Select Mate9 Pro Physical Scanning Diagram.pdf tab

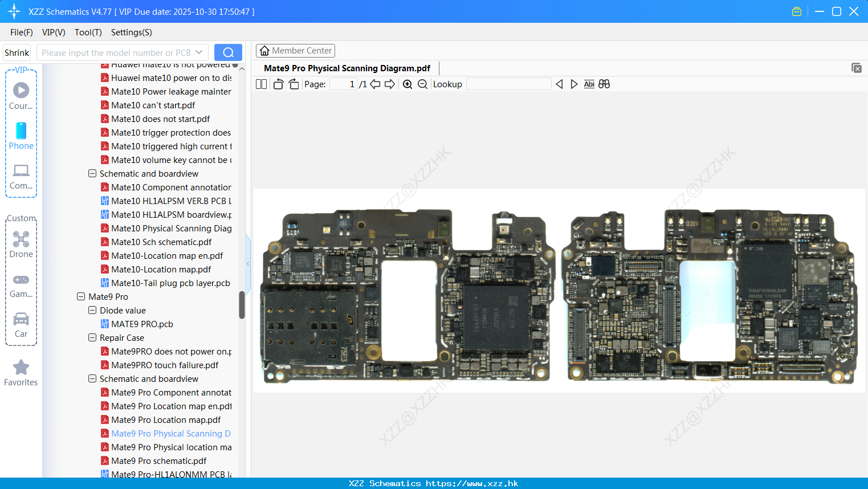pos(347,68)
